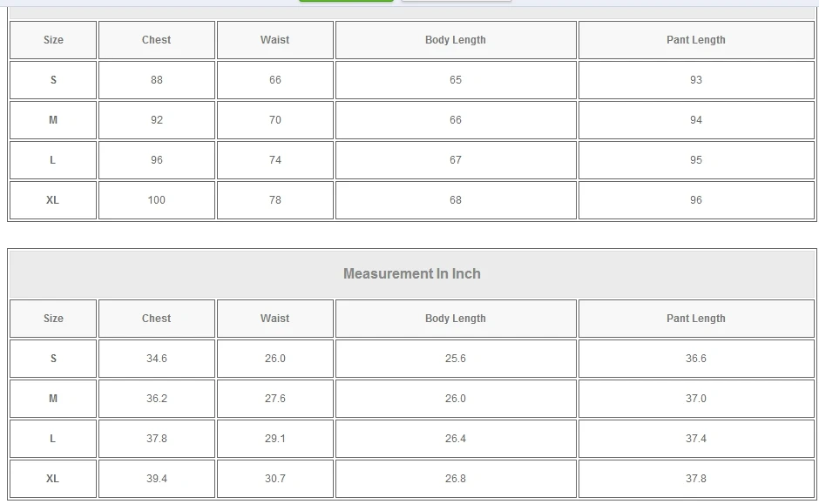Click the waist value 27.6 cell
This screenshot has width=819, height=504.
pos(275,399)
